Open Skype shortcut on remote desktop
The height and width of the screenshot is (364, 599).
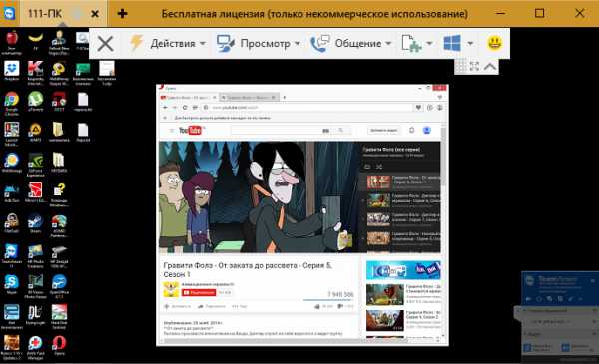(12, 284)
